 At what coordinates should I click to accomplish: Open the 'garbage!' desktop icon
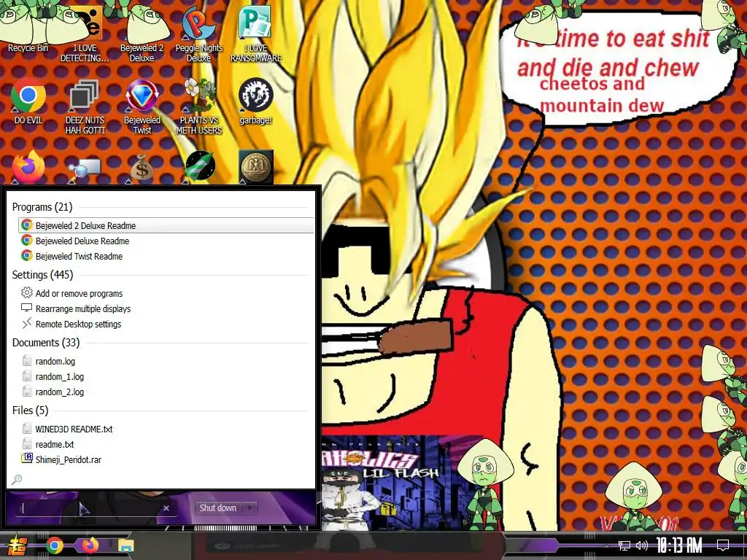[256, 101]
